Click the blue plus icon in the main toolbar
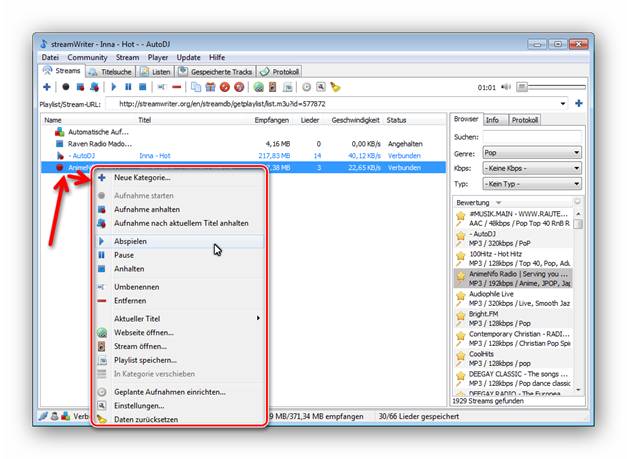The image size is (627, 459). pyautogui.click(x=47, y=87)
